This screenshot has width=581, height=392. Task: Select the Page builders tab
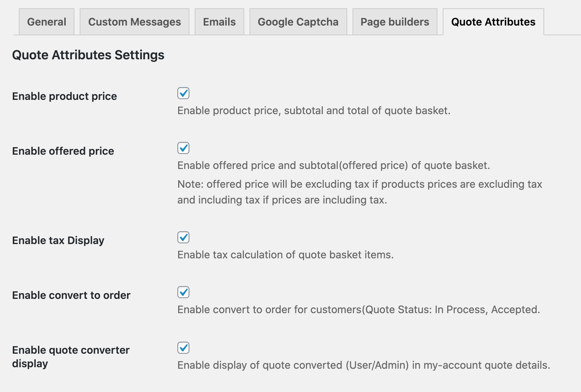pyautogui.click(x=394, y=22)
